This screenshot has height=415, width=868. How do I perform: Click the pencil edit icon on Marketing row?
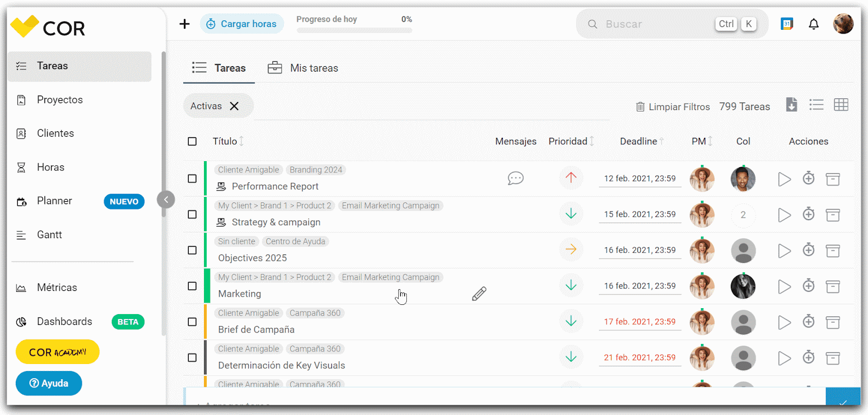tap(479, 293)
